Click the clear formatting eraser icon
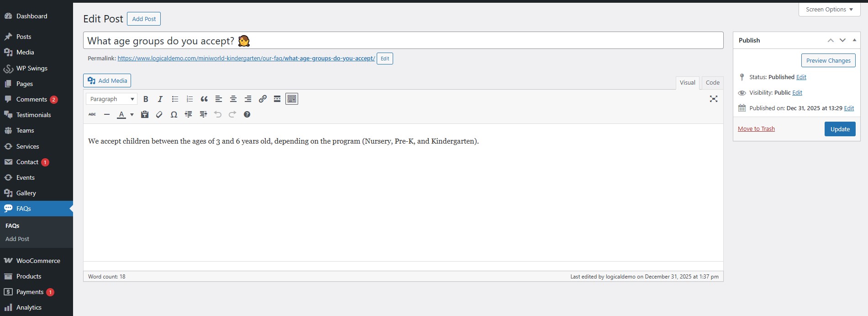This screenshot has height=316, width=868. [x=159, y=114]
